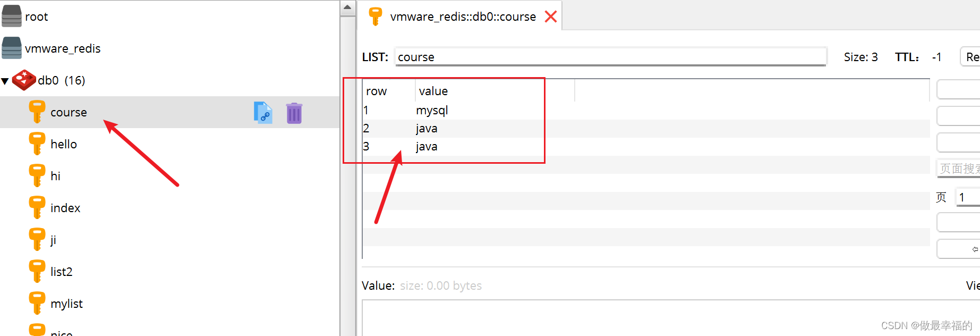
Task: Select the course key in tree
Action: 69,112
